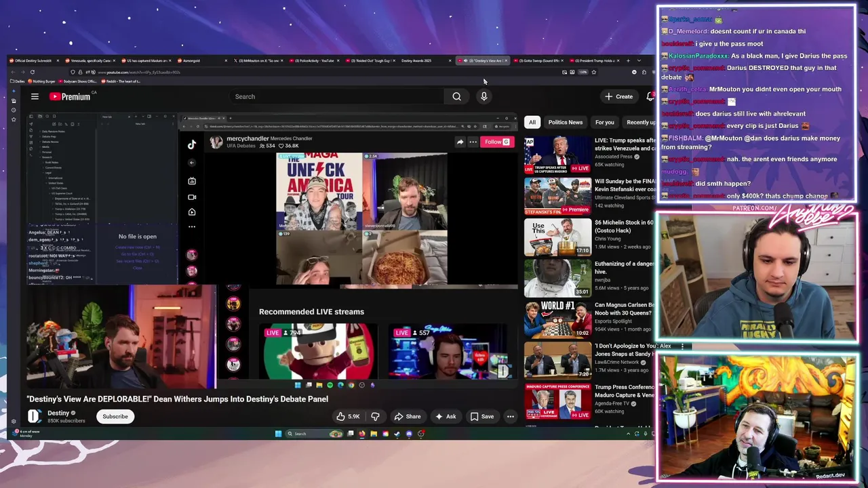Open the YouTube hamburger guide menu
Screen dimensions: 868x488
click(35, 96)
